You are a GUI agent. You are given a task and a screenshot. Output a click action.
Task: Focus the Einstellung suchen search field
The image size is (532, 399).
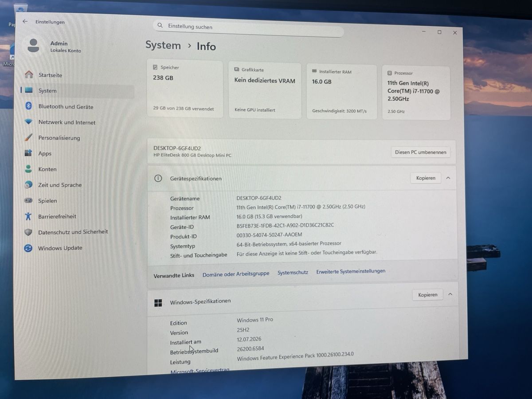click(248, 27)
